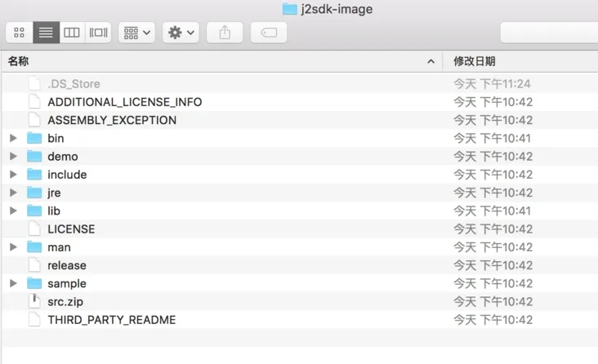598x364 pixels.
Task: Click the search field
Action: (549, 33)
